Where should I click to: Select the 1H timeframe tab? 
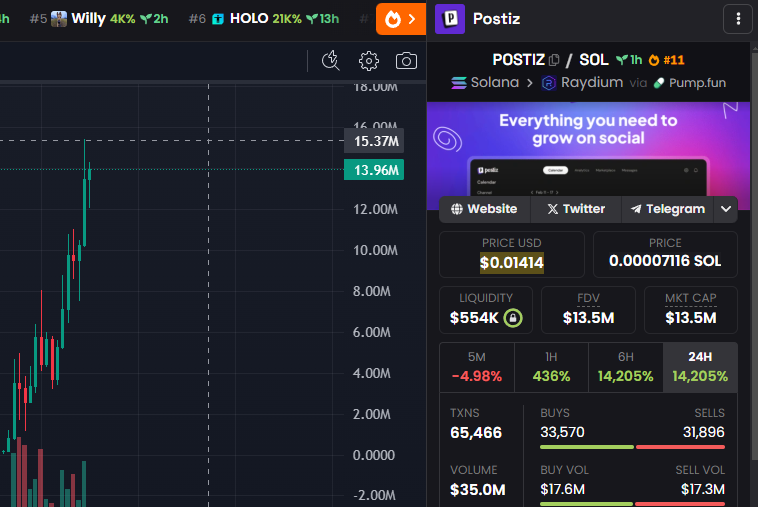(551, 367)
